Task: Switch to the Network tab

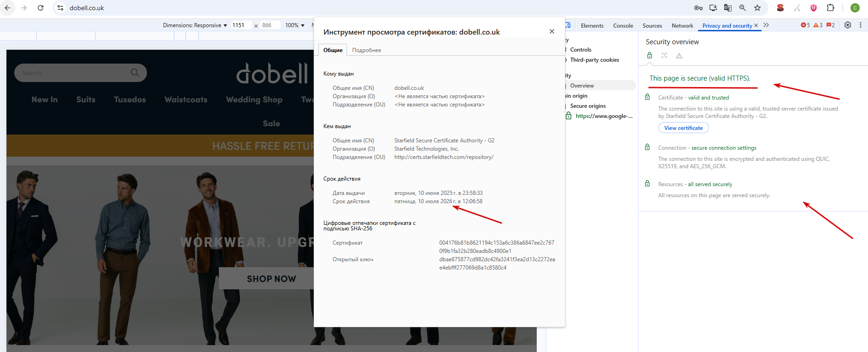Action: pyautogui.click(x=682, y=26)
